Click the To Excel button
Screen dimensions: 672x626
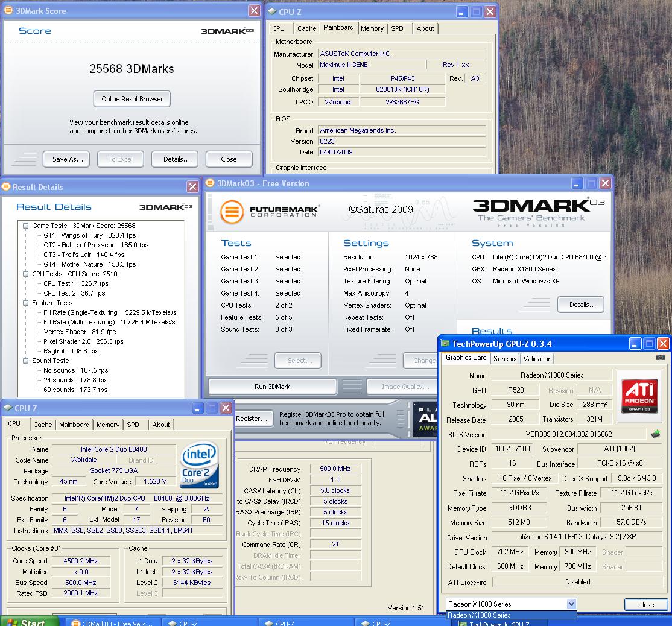point(121,159)
